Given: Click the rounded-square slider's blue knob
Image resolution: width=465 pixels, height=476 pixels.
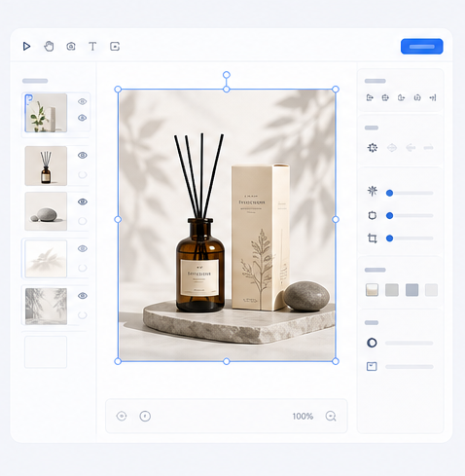Looking at the screenshot, I should point(389,215).
